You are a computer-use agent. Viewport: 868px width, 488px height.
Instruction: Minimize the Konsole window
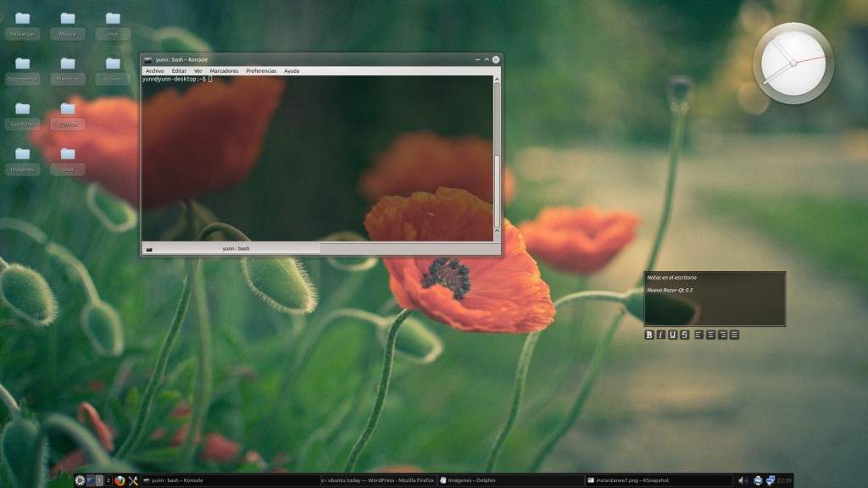click(478, 60)
